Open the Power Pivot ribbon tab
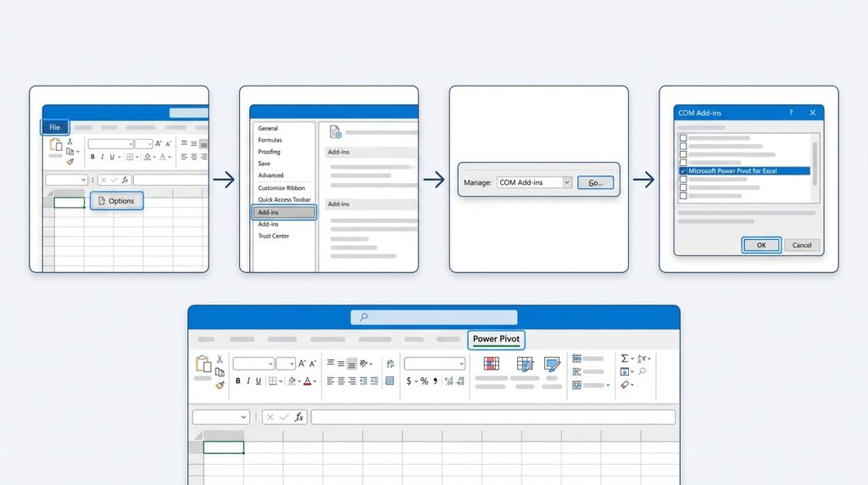The width and height of the screenshot is (868, 485). pyautogui.click(x=496, y=339)
